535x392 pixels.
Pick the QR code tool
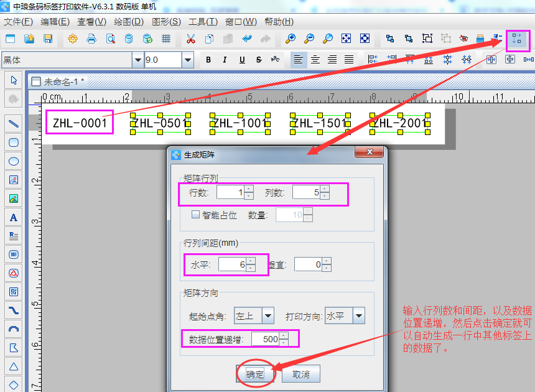coord(13,291)
